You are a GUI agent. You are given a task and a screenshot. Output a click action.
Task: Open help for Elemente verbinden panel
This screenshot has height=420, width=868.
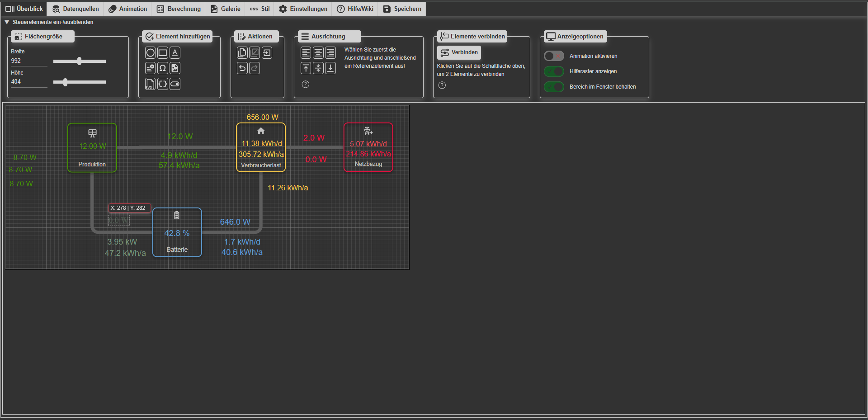[442, 85]
